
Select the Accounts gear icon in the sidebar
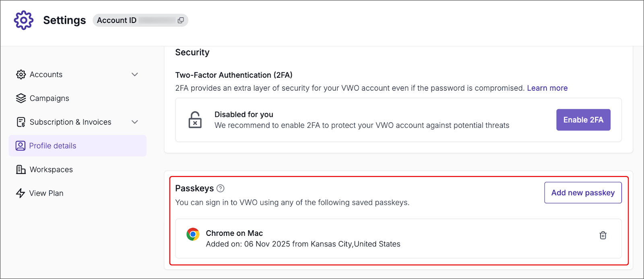point(21,74)
